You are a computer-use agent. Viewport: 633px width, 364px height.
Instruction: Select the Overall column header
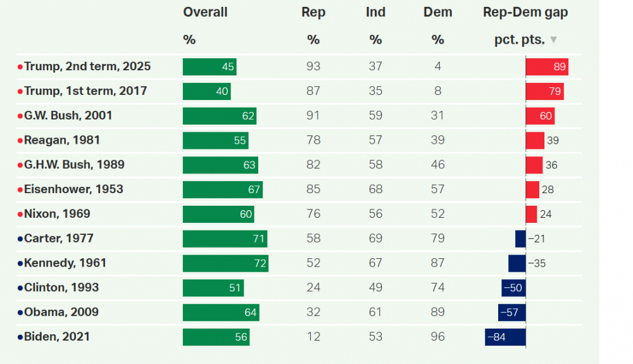point(205,13)
